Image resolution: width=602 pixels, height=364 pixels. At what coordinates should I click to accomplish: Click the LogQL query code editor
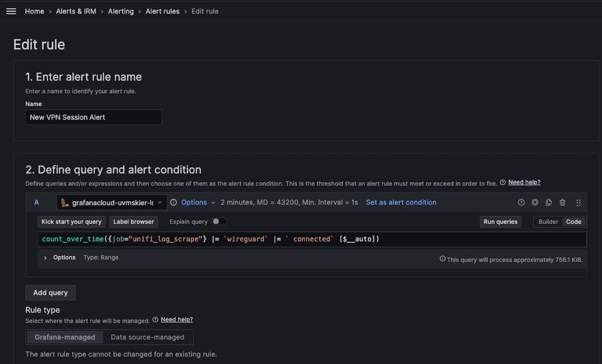click(312, 239)
